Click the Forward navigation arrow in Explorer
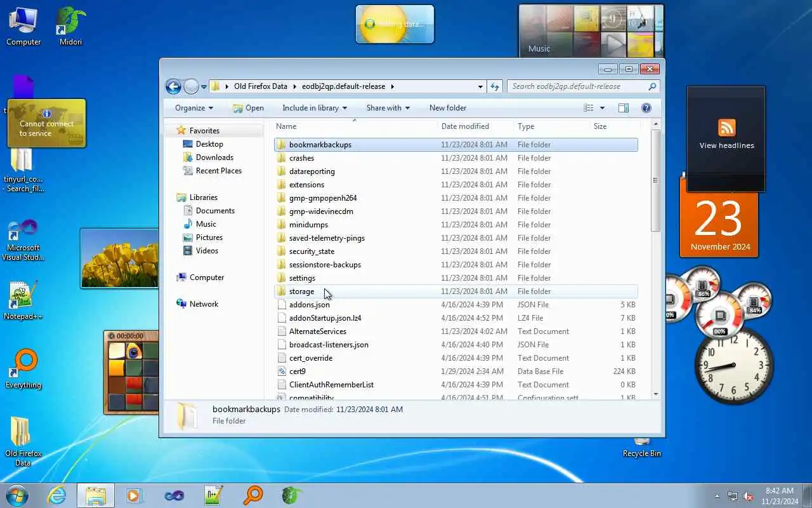Viewport: 812px width, 508px height. tap(191, 86)
